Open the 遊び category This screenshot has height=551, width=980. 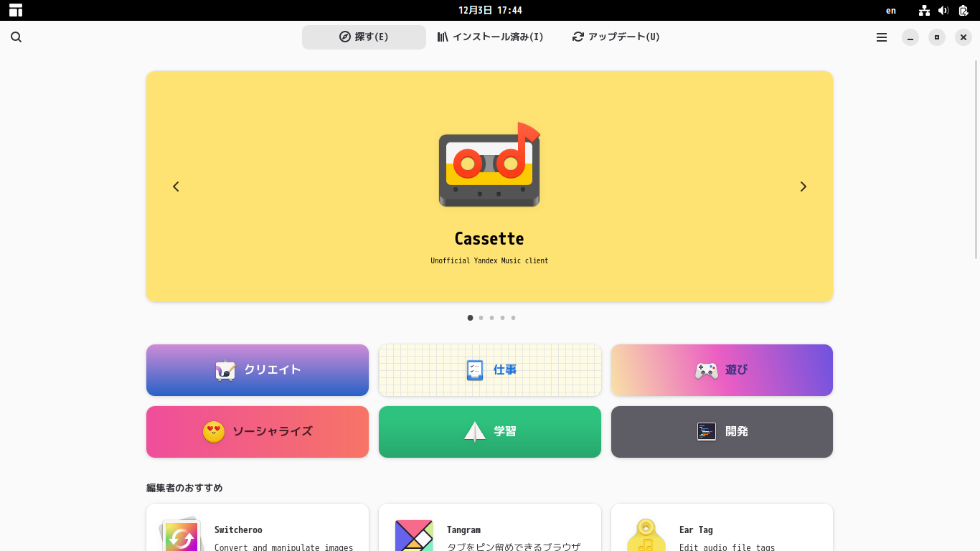pyautogui.click(x=722, y=370)
